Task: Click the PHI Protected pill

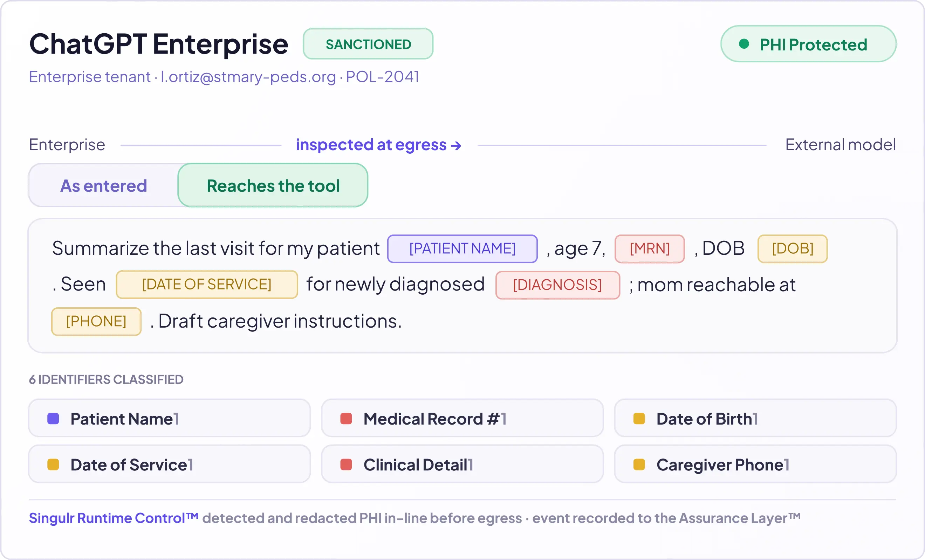Action: 809,44
